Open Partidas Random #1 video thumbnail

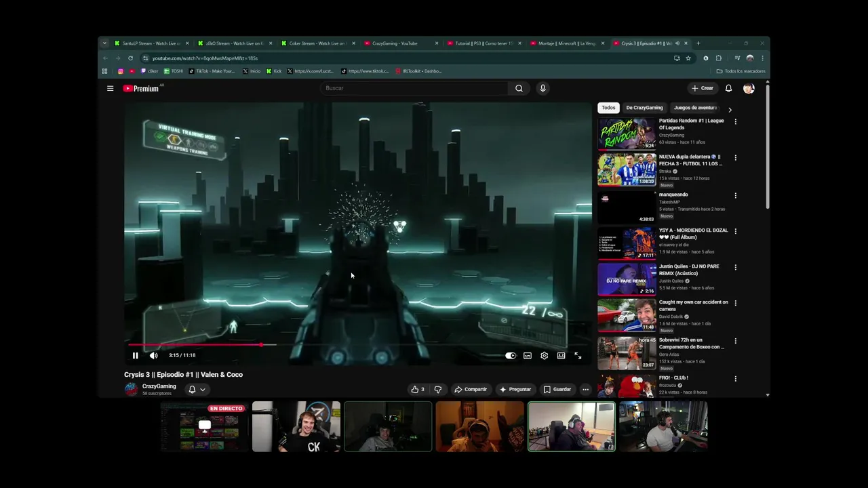627,134
